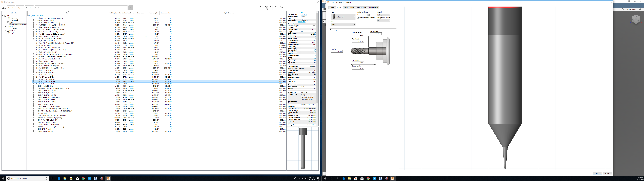The image size is (644, 181).
Task: Open the Operation filter panel
Action: [11, 8]
